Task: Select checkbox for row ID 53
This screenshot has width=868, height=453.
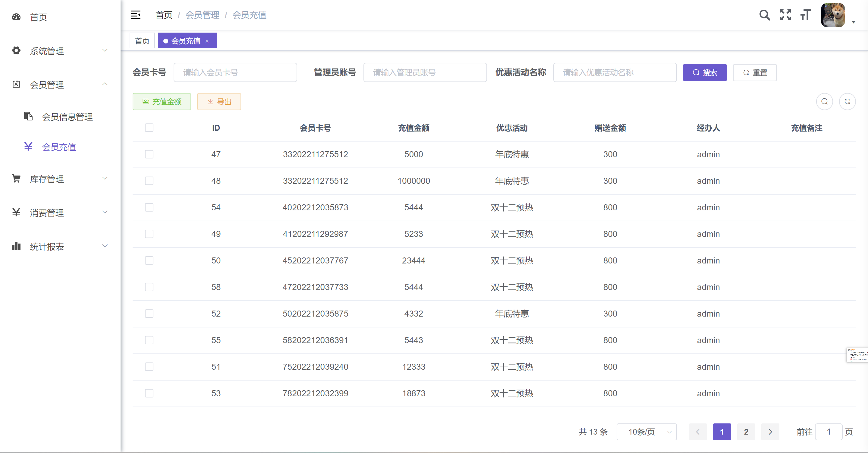Action: pyautogui.click(x=149, y=393)
